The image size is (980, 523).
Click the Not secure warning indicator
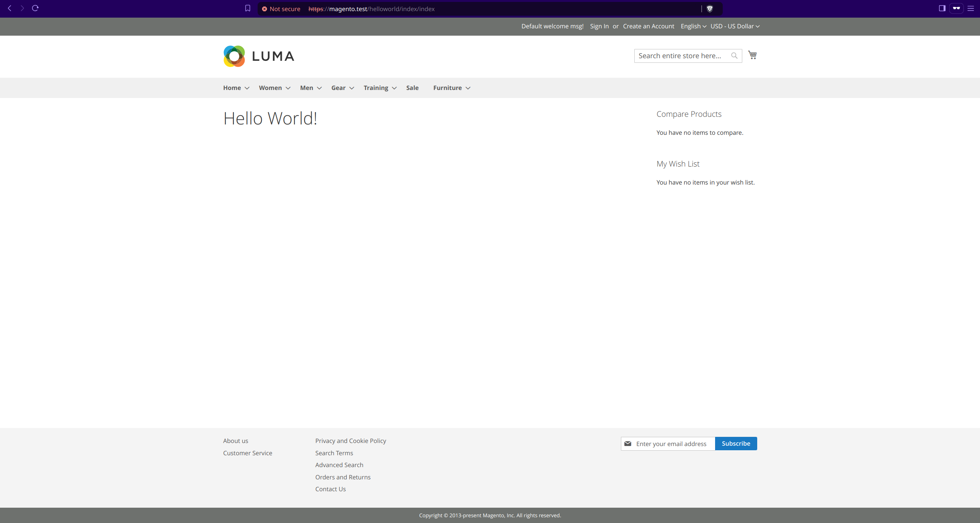[281, 9]
